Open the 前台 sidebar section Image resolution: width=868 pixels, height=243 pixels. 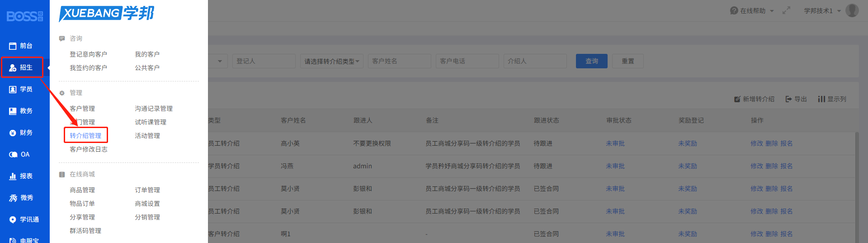tap(21, 46)
